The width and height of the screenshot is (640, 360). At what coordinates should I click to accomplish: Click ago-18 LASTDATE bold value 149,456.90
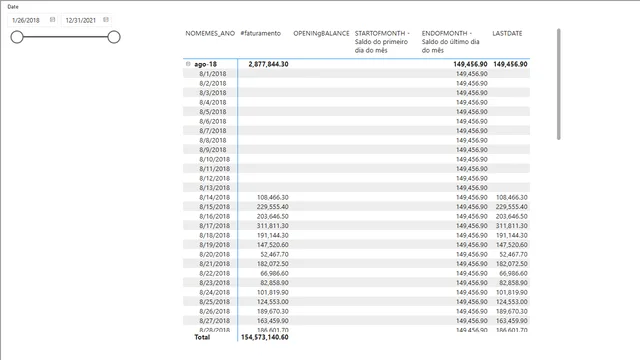pos(510,64)
